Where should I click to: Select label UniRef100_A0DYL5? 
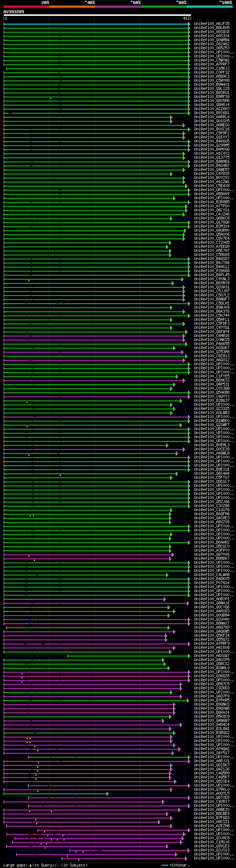(212, 794)
